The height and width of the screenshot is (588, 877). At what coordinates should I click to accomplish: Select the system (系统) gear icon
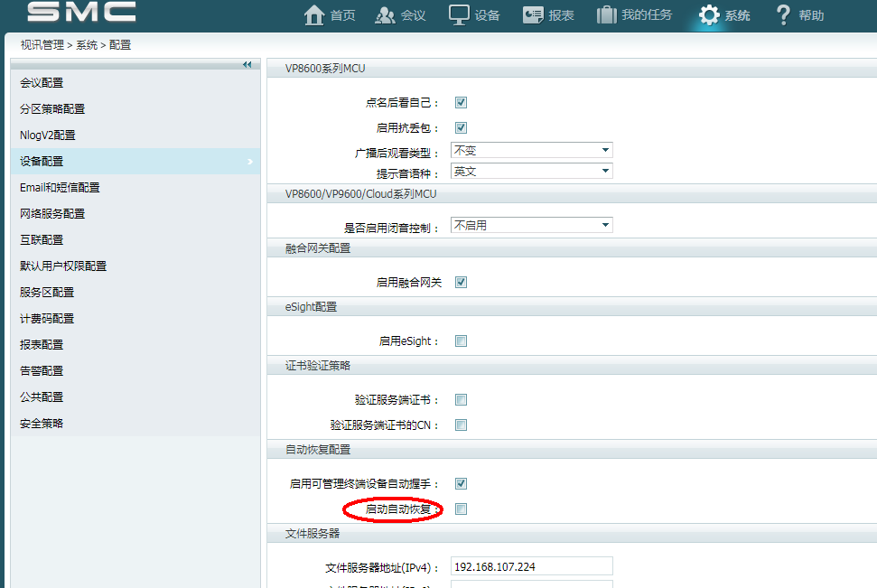click(710, 15)
